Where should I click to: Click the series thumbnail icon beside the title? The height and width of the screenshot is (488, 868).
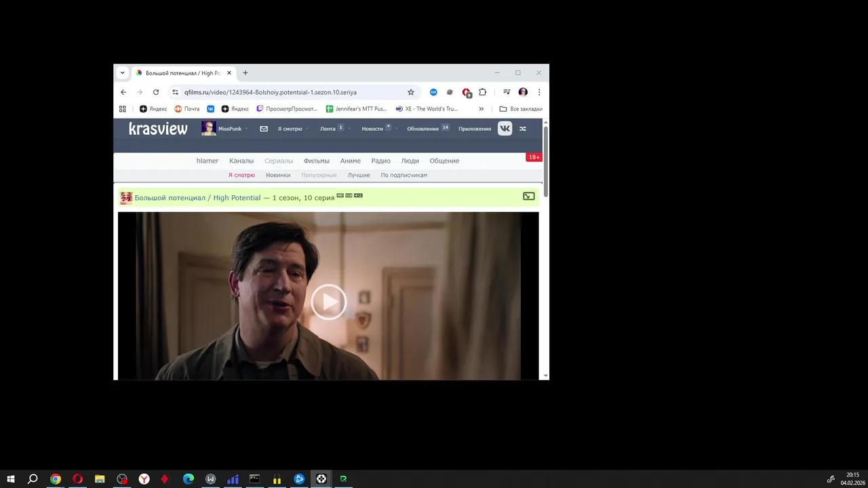point(126,198)
